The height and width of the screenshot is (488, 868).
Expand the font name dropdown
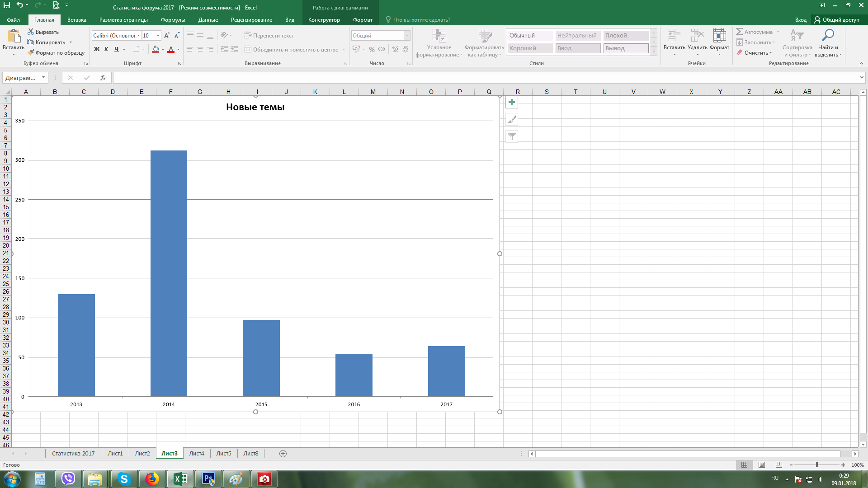138,36
